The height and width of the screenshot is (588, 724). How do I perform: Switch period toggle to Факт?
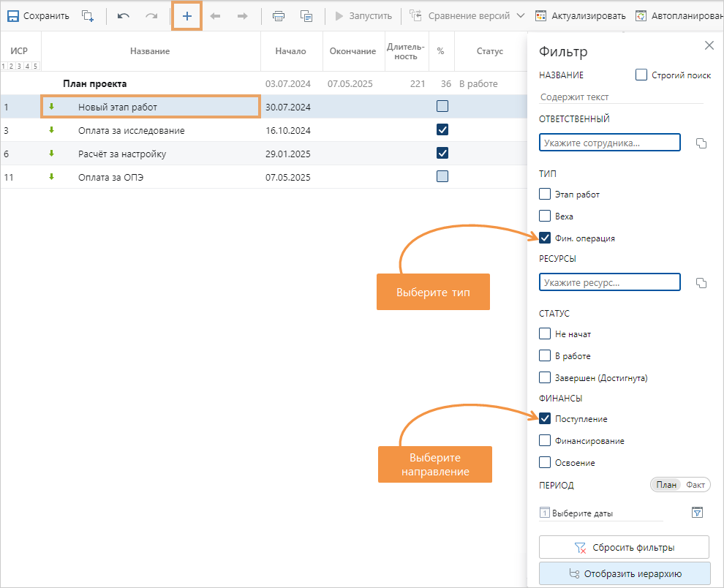[x=695, y=485]
